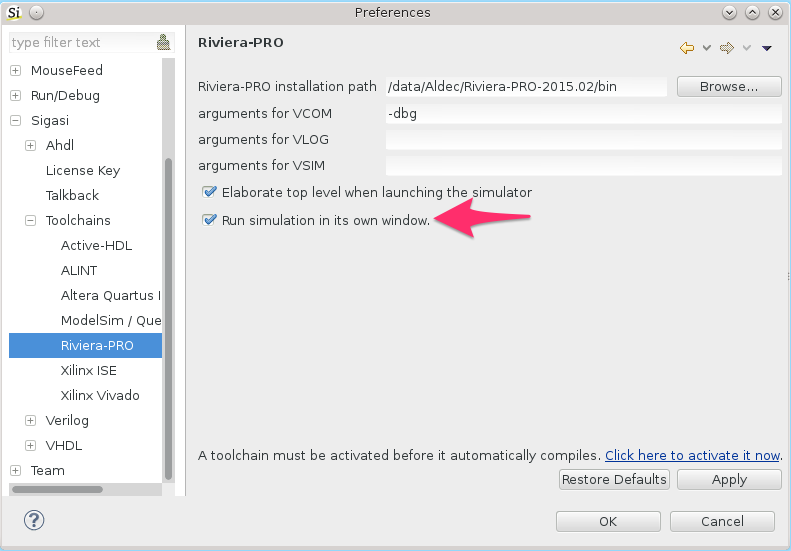Open the preferences view menu triangle
Viewport: 791px width, 551px height.
tap(767, 48)
